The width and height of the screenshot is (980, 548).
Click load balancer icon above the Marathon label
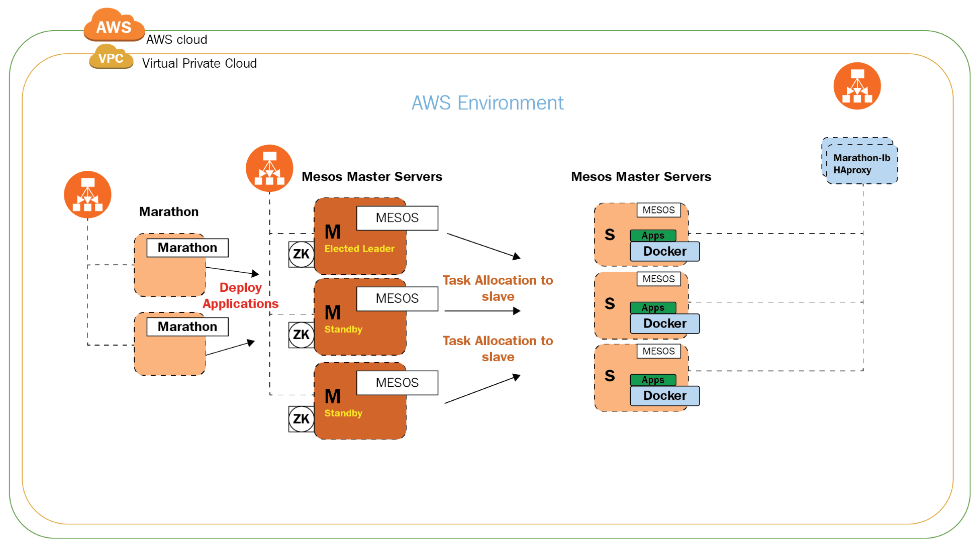click(x=87, y=194)
